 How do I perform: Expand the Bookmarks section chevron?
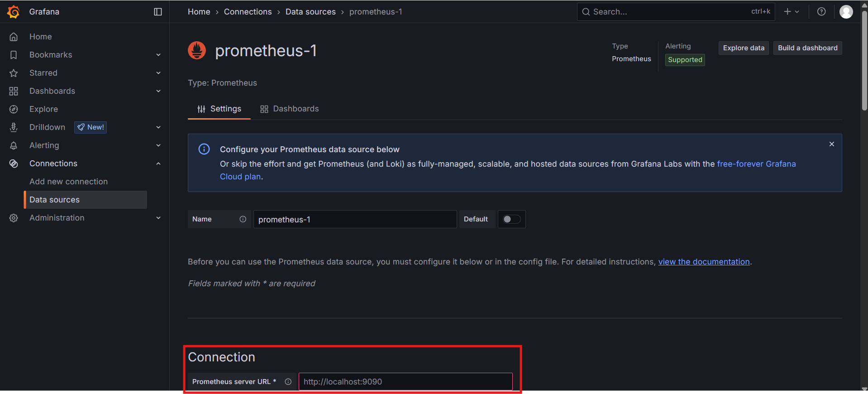pyautogui.click(x=158, y=55)
